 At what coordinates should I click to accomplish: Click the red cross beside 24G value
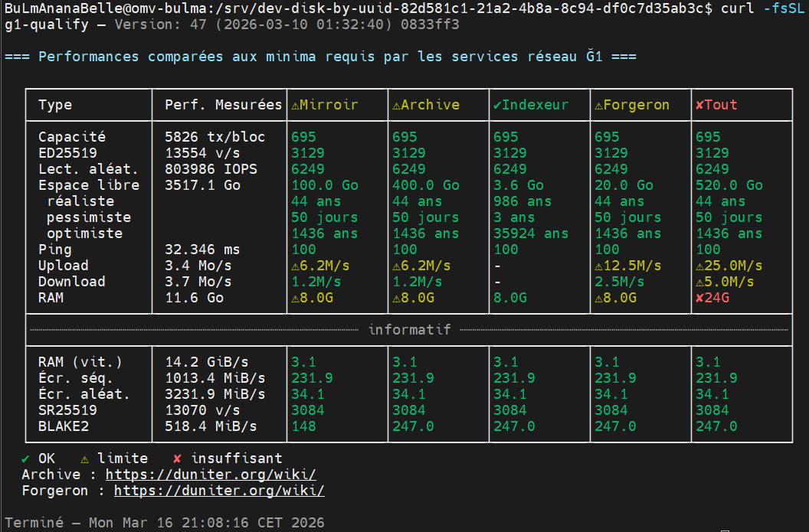coord(699,298)
